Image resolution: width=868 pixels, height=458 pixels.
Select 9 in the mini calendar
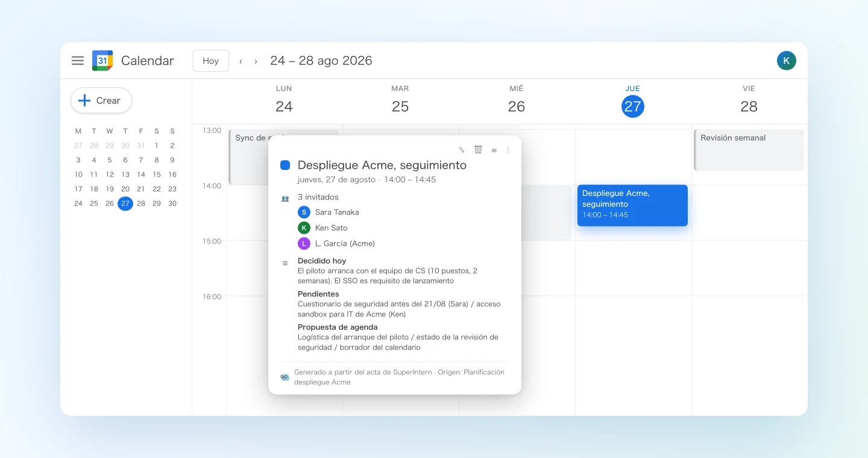click(172, 160)
